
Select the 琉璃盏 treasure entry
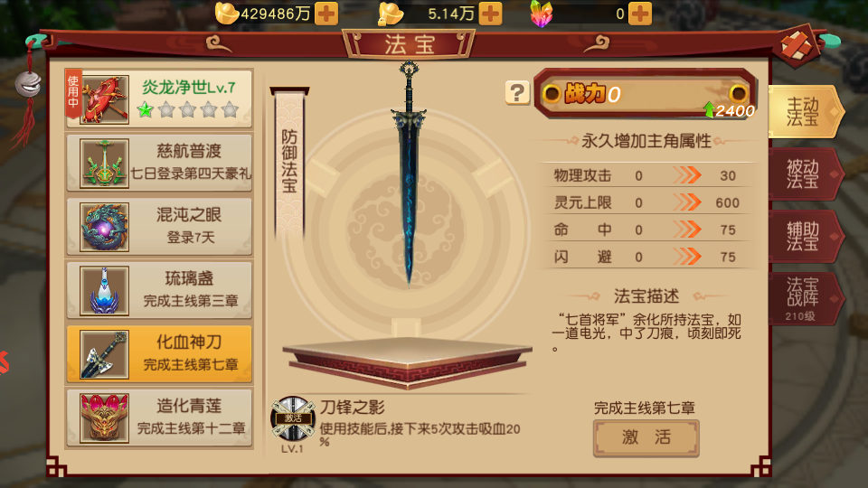point(159,290)
